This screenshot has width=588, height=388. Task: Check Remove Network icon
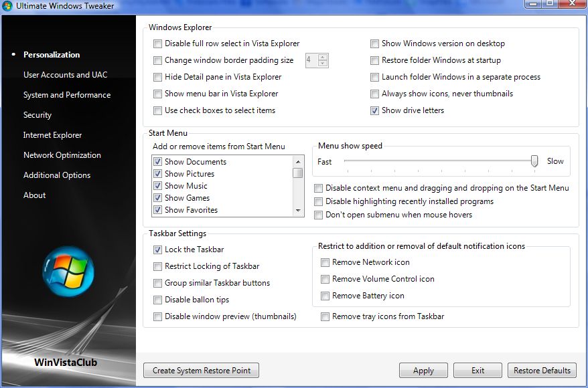[x=325, y=262]
